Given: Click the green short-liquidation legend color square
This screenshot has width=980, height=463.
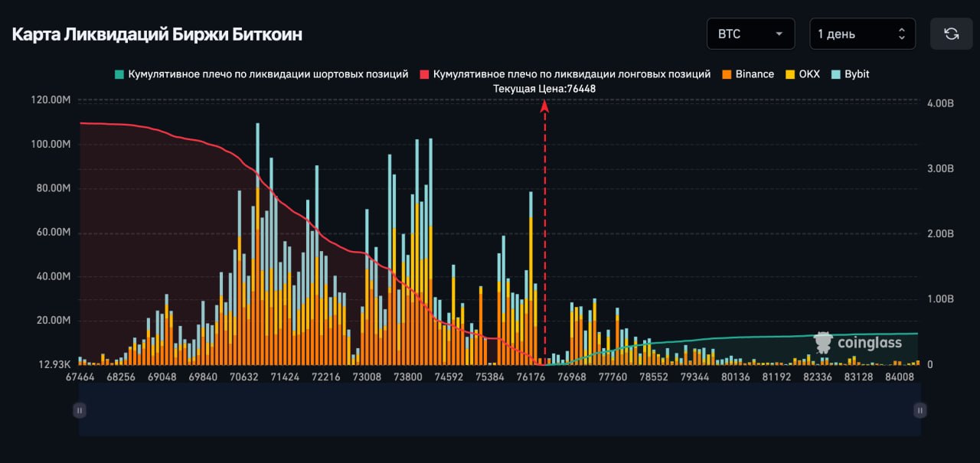Looking at the screenshot, I should point(119,74).
